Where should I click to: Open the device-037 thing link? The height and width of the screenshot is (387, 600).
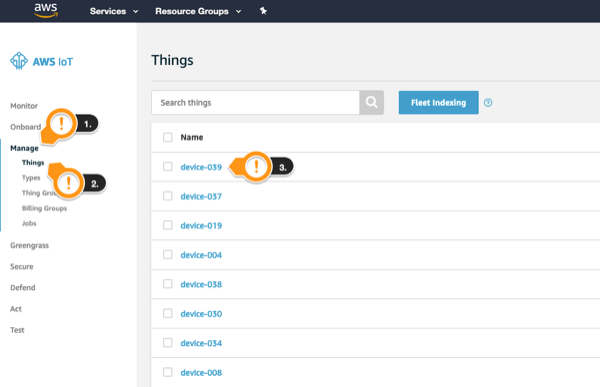[201, 196]
